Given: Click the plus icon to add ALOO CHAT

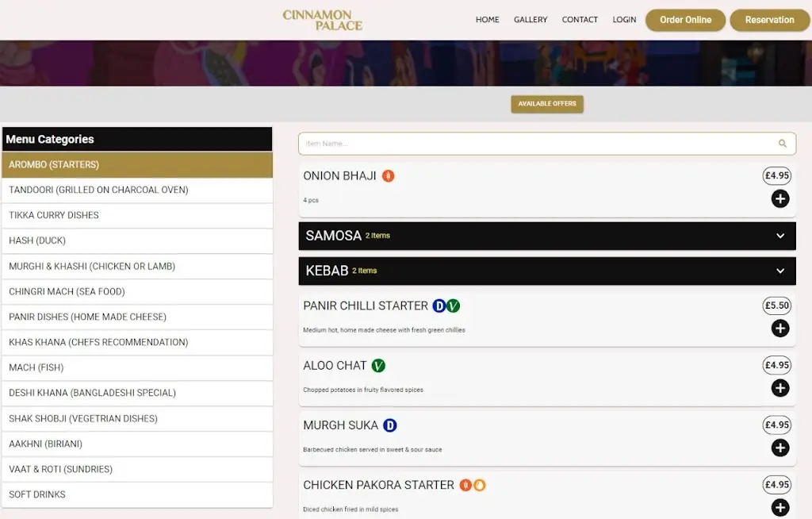Looking at the screenshot, I should [780, 388].
